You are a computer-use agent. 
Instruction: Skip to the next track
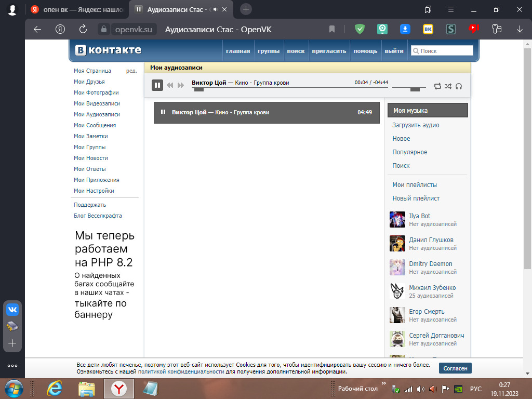pyautogui.click(x=180, y=85)
